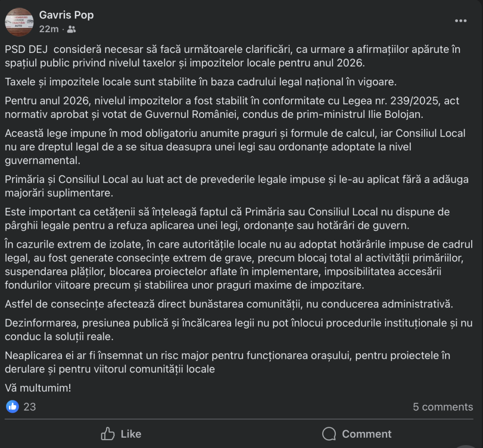483x448 pixels.
Task: Click the speech bubble Comment icon
Action: pyautogui.click(x=329, y=434)
